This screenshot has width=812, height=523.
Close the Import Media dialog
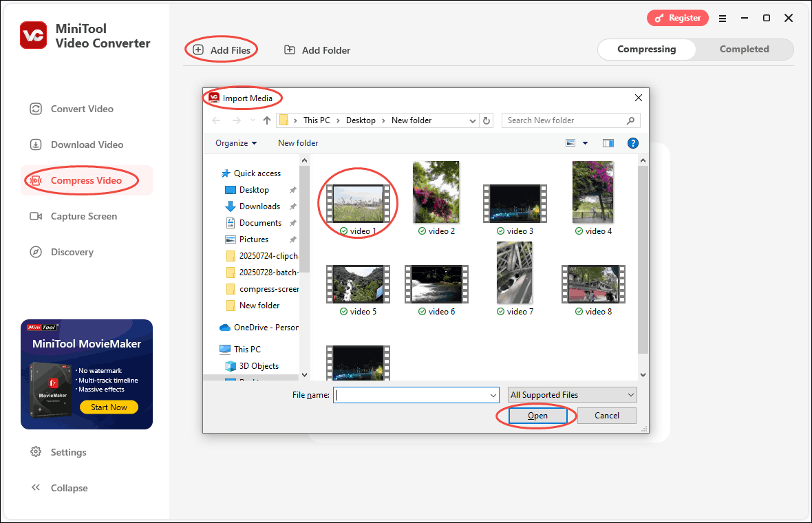[639, 98]
